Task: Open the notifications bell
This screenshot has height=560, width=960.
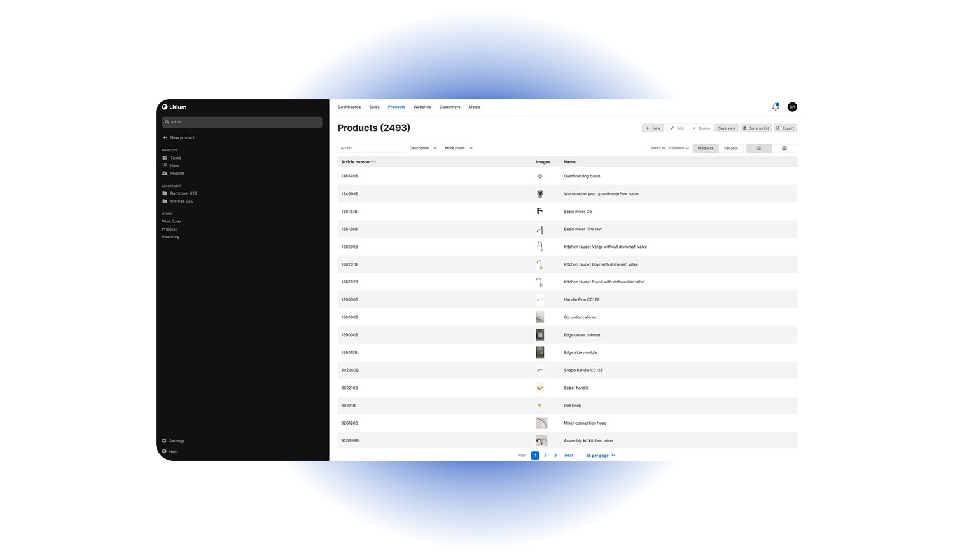Action: [x=775, y=107]
